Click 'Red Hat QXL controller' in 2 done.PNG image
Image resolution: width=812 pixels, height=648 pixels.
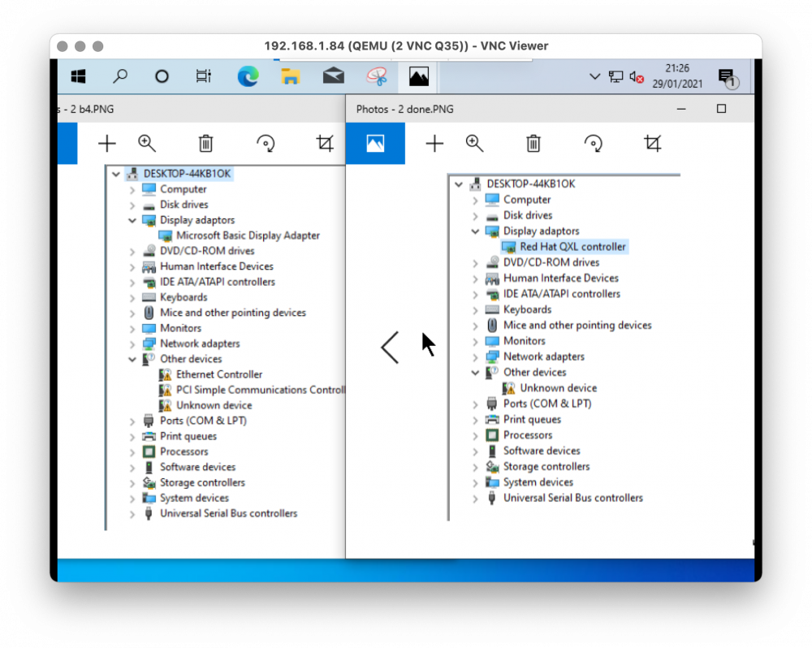572,247
